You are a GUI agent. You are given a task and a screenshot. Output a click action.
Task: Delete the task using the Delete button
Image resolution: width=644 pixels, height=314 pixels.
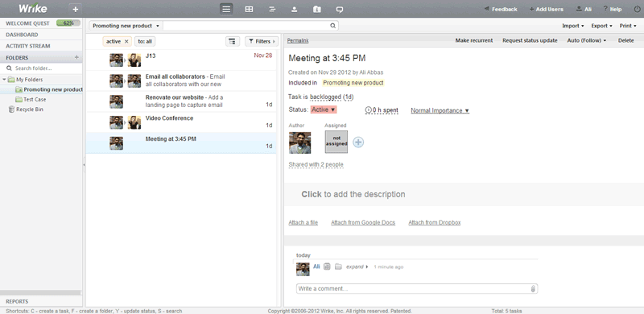coord(626,40)
